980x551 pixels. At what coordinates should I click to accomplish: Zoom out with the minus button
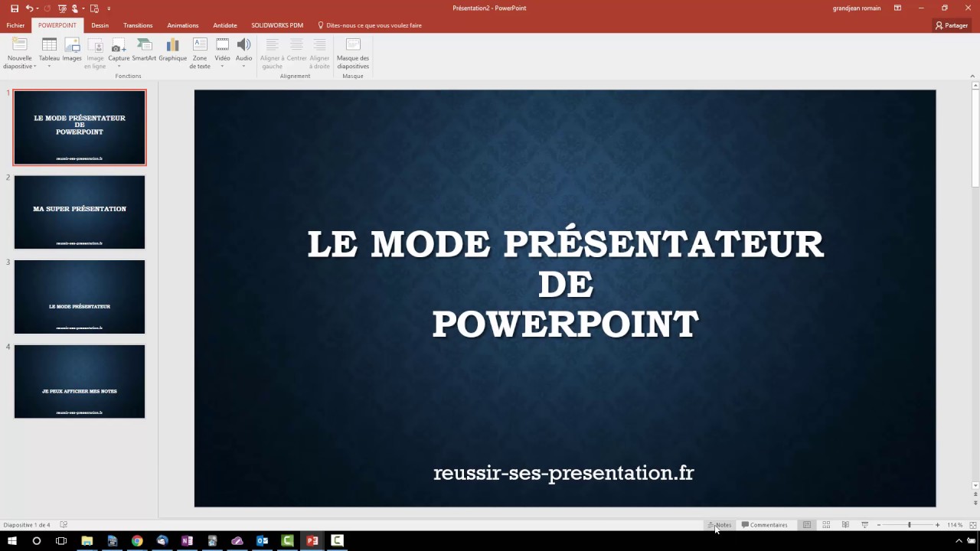[x=879, y=525]
